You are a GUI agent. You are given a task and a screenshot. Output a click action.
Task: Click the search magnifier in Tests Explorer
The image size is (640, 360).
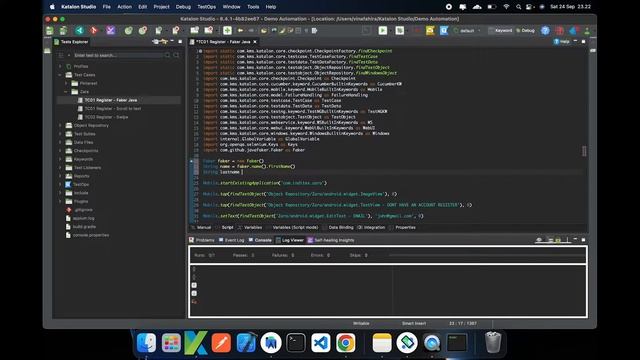pyautogui.click(x=167, y=55)
